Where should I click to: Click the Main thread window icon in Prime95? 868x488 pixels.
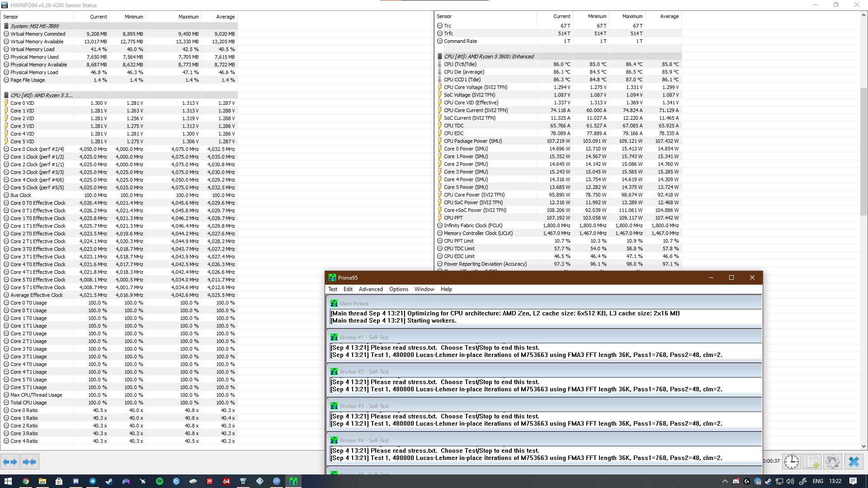334,304
